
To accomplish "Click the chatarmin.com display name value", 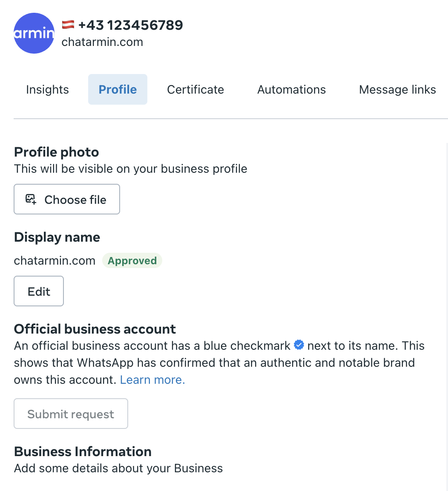I will coord(55,261).
